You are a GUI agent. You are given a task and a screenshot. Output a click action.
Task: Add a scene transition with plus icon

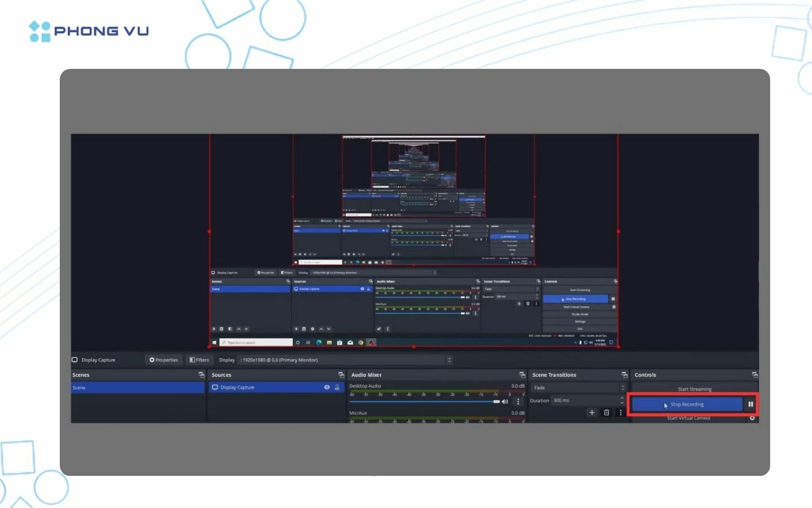tap(592, 413)
